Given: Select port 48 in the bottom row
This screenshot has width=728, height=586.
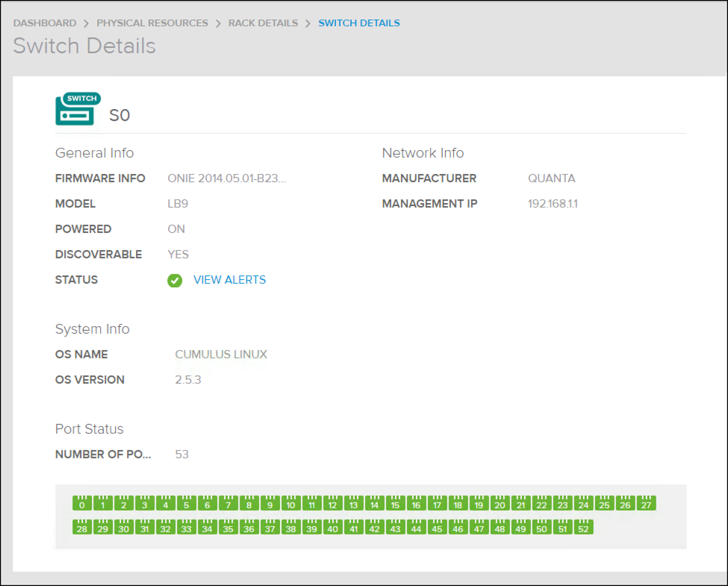Looking at the screenshot, I should (500, 527).
